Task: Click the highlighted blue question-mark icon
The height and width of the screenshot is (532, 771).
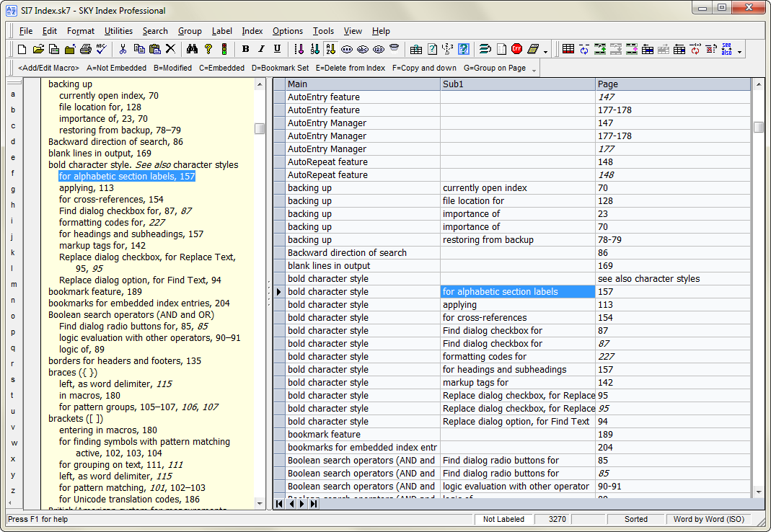Action: click(x=464, y=49)
